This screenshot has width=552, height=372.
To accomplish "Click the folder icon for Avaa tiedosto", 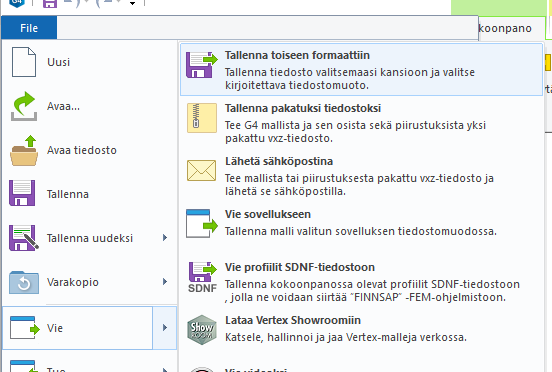I will [24, 150].
